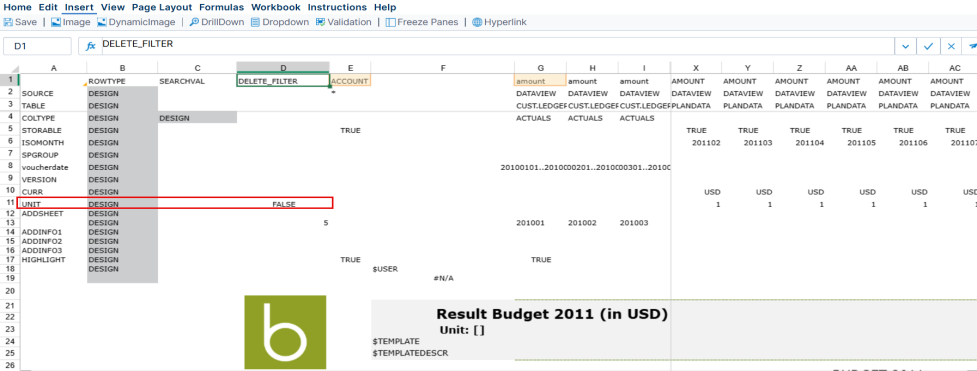This screenshot has width=977, height=371.
Task: Open the Page Layout menu
Action: coord(162,7)
